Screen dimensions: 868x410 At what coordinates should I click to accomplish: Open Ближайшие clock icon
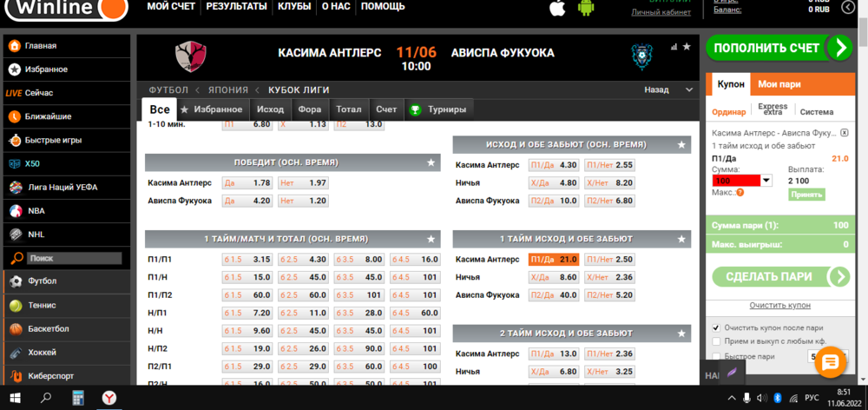(x=15, y=116)
